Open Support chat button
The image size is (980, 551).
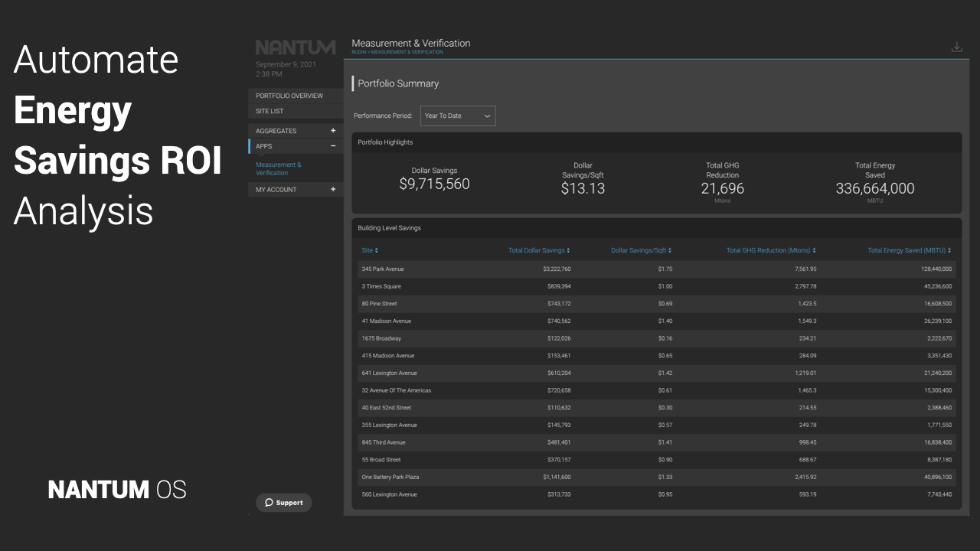(x=284, y=503)
